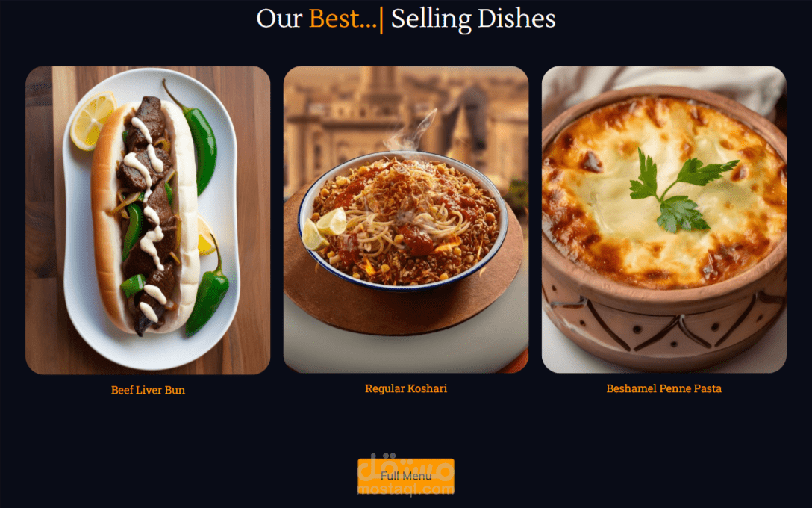The width and height of the screenshot is (812, 508).
Task: Click the 'Selling Dishes' heading text
Action: tap(473, 19)
